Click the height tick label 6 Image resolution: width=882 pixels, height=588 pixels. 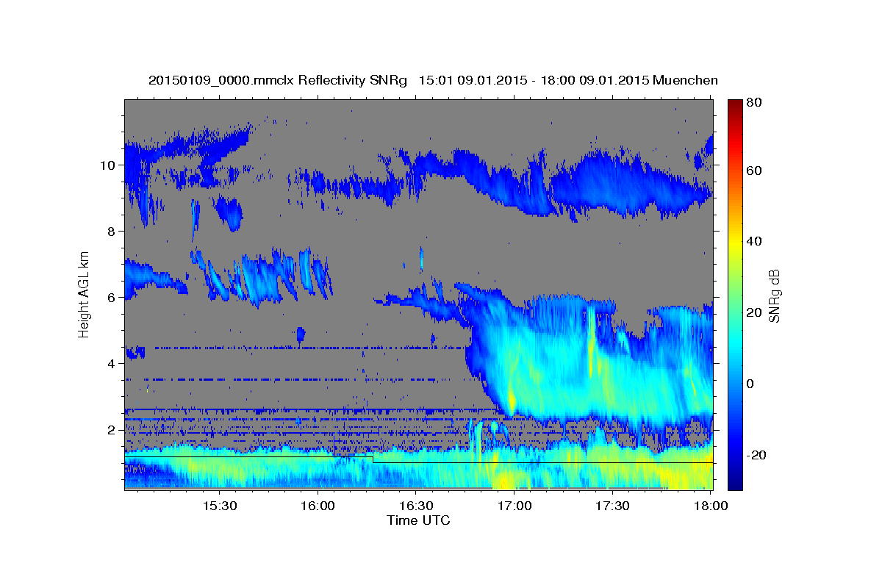click(112, 298)
